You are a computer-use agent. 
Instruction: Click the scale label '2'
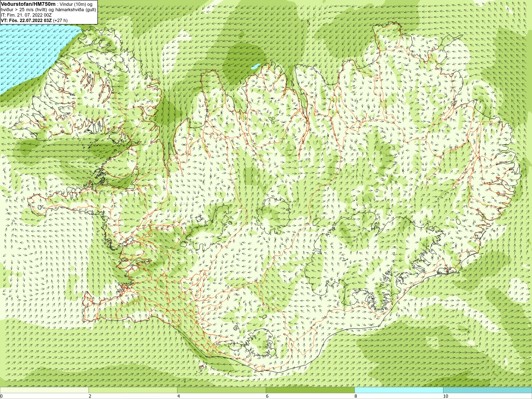(90, 397)
